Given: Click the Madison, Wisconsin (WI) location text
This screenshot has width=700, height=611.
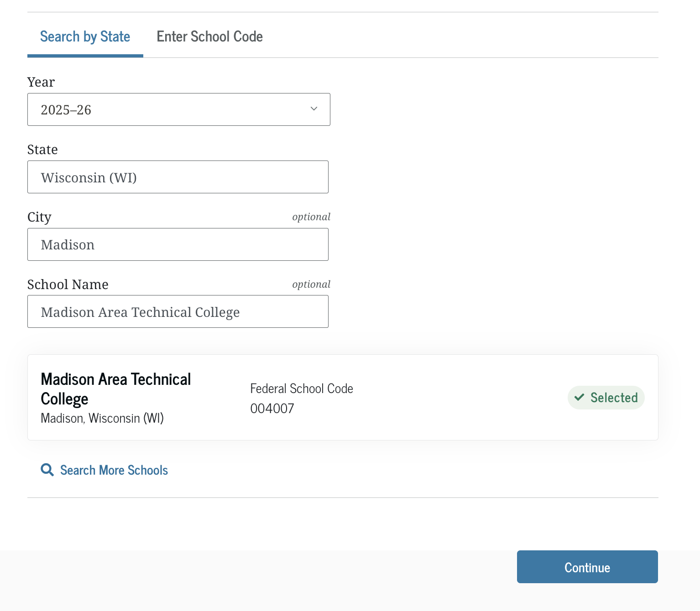Looking at the screenshot, I should pyautogui.click(x=102, y=418).
